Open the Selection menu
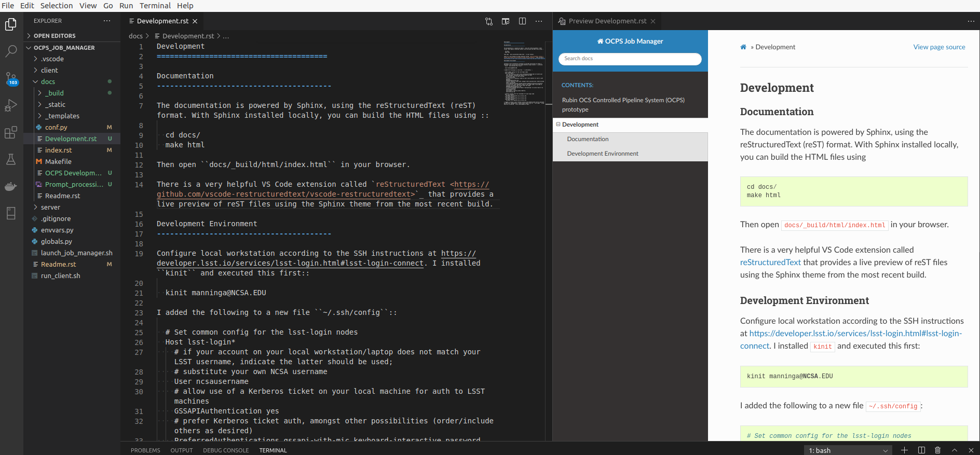 click(57, 6)
